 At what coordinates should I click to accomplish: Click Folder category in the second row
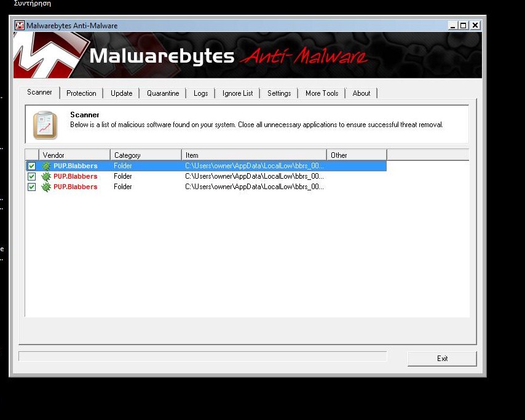(123, 176)
